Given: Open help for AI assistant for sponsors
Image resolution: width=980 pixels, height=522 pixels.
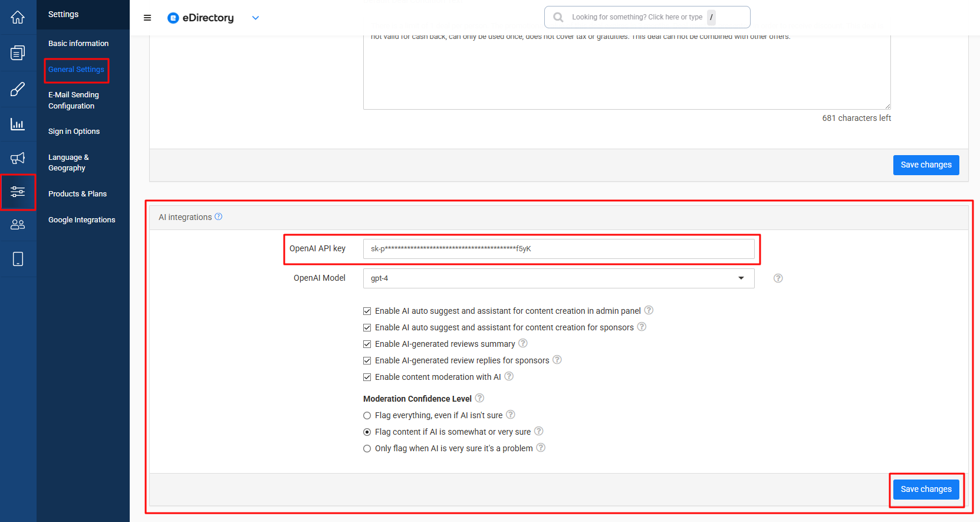Looking at the screenshot, I should (x=642, y=327).
